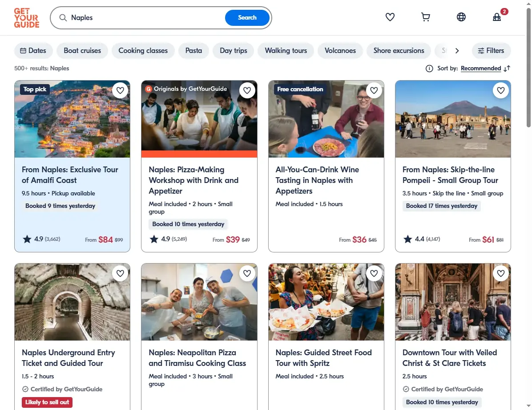Click the blue Search button
Image resolution: width=532 pixels, height=410 pixels.
247,18
